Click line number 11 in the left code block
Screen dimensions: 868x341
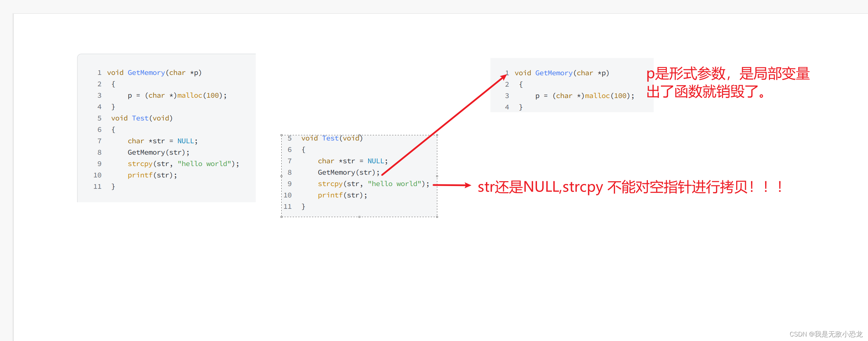97,186
